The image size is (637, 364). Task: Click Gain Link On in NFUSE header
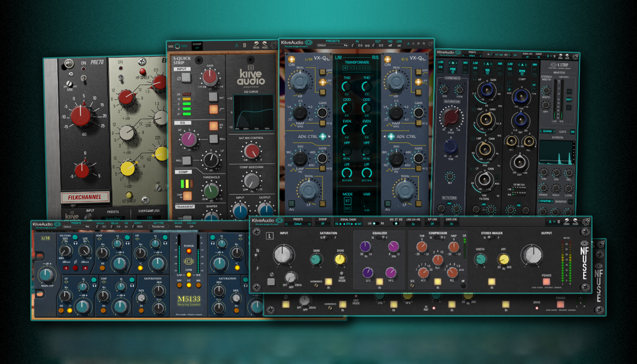(x=452, y=224)
